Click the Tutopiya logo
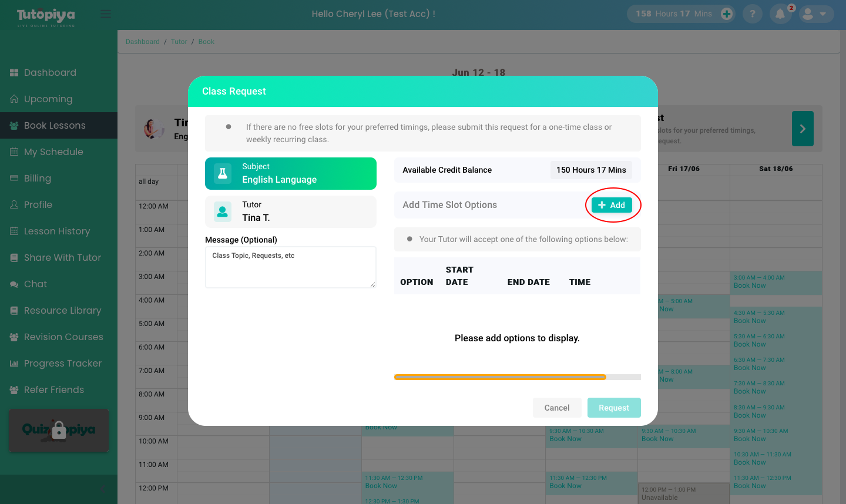846x504 pixels. click(46, 16)
